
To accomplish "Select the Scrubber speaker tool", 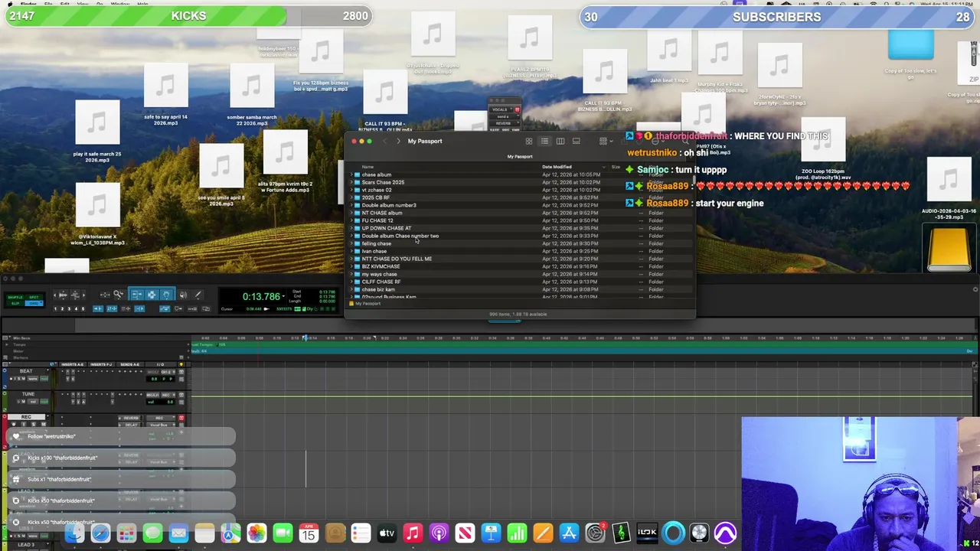I will click(183, 295).
